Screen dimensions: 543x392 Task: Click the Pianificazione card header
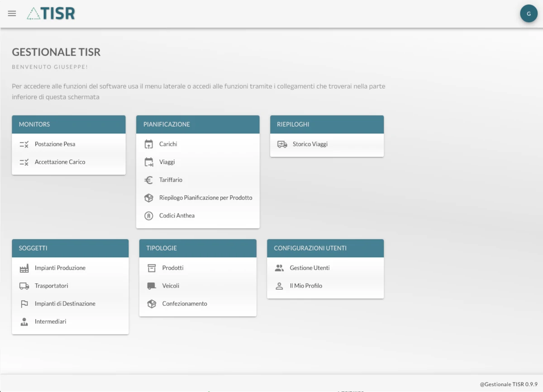click(x=198, y=124)
